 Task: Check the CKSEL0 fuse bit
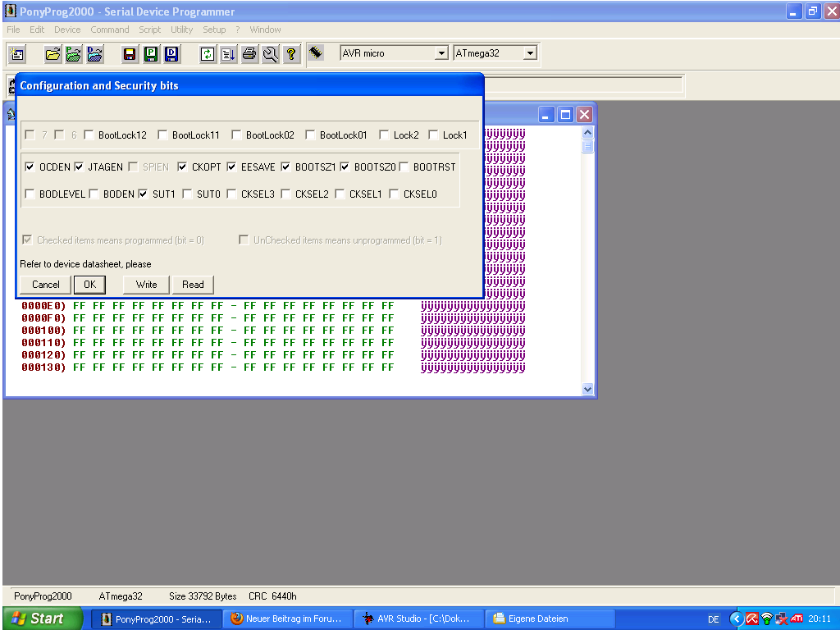pyautogui.click(x=395, y=194)
